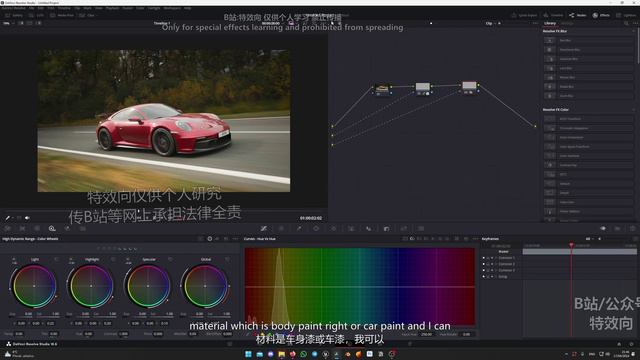Select the Curves palette icon
Image resolution: width=640 pixels, height=360 pixels.
point(264,229)
